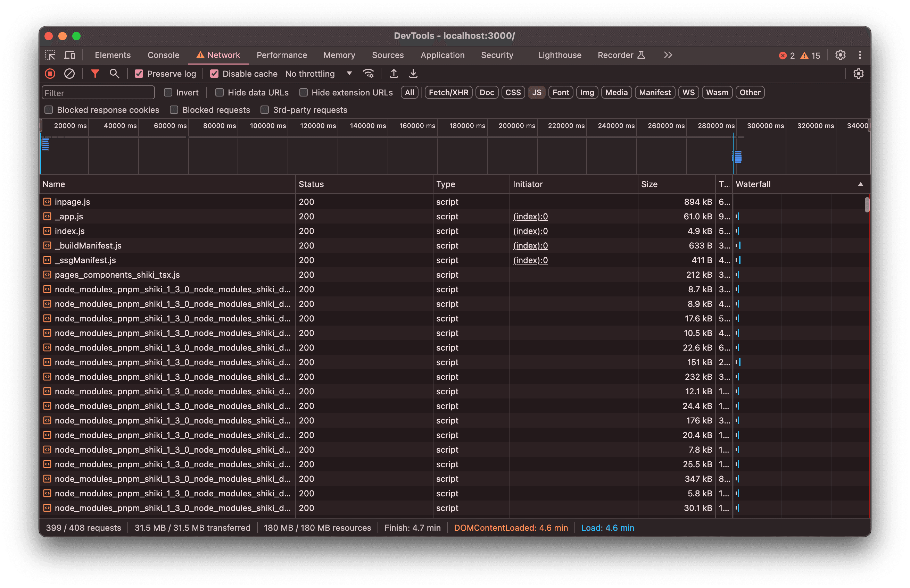This screenshot has height=588, width=910.
Task: Uncheck Disable cache
Action: [214, 74]
